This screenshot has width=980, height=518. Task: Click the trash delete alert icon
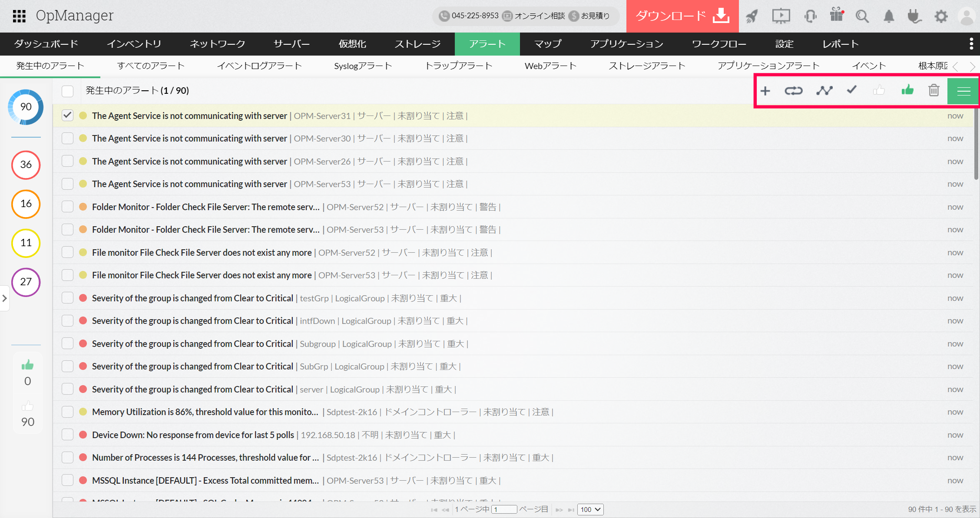(x=934, y=90)
